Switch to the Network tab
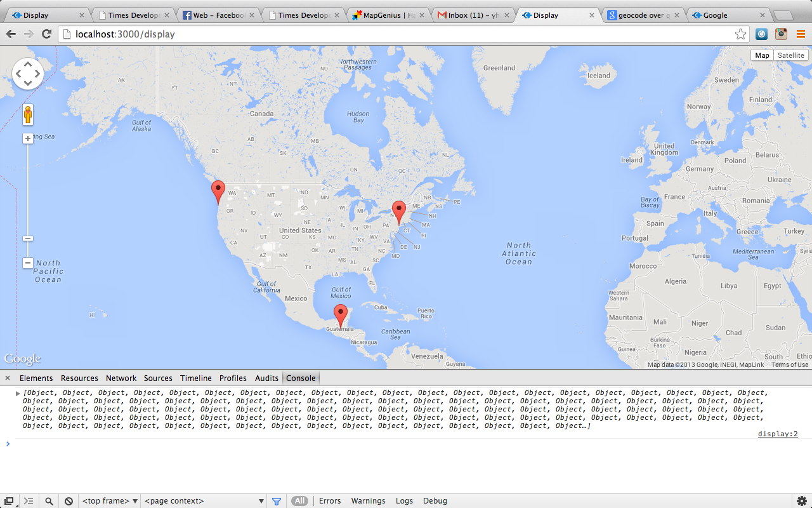 [x=121, y=378]
